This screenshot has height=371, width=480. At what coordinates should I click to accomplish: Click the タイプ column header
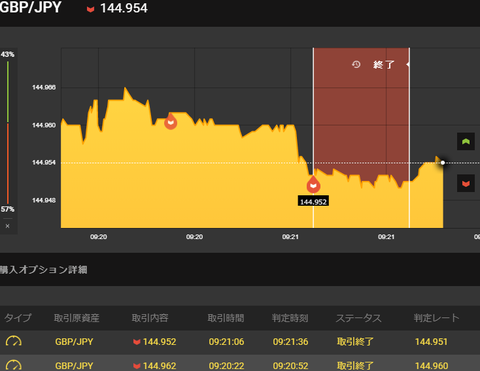18,318
